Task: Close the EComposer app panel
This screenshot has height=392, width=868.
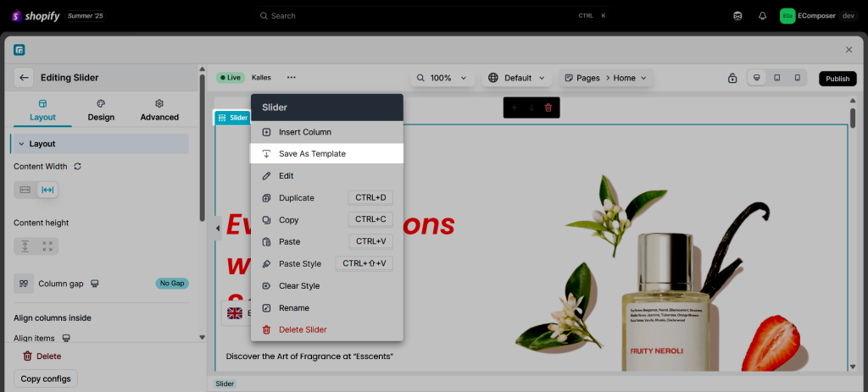Action: pyautogui.click(x=849, y=50)
